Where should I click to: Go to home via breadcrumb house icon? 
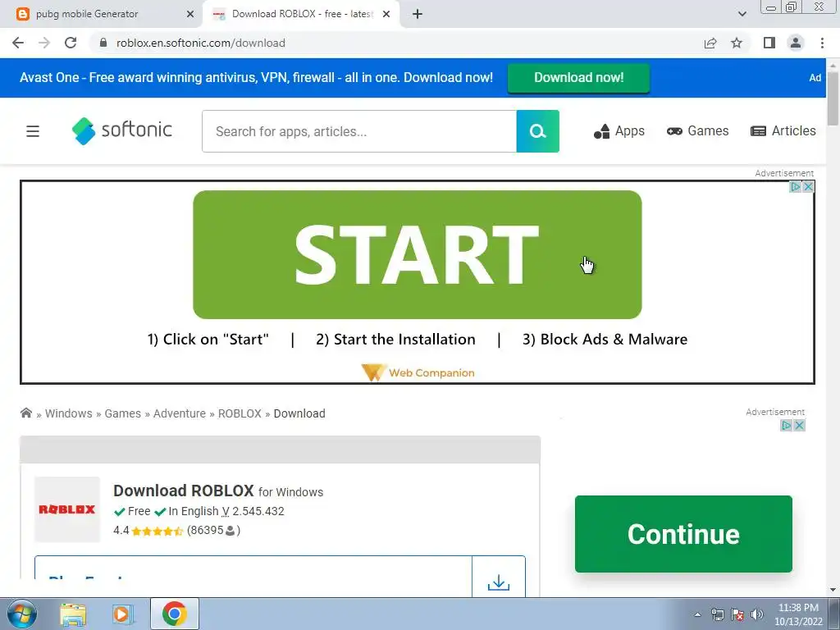tap(25, 413)
